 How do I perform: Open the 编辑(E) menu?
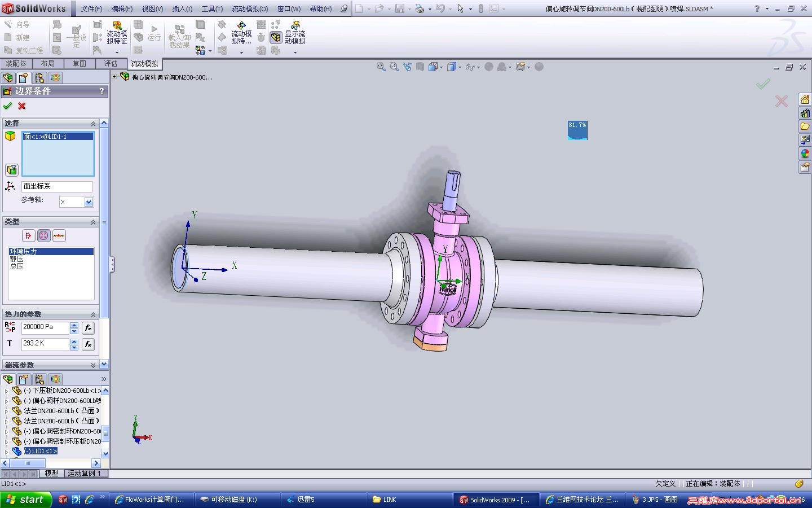click(122, 9)
